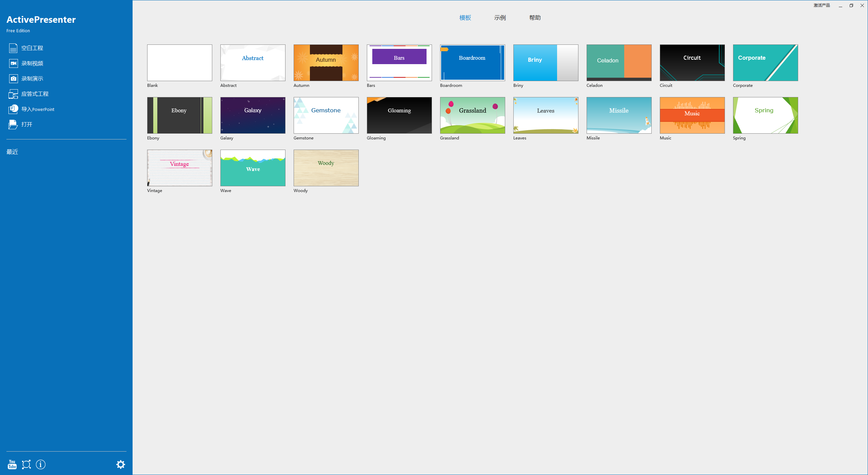This screenshot has width=868, height=475.
Task: Choose the Blank template thumbnail
Action: coord(179,63)
